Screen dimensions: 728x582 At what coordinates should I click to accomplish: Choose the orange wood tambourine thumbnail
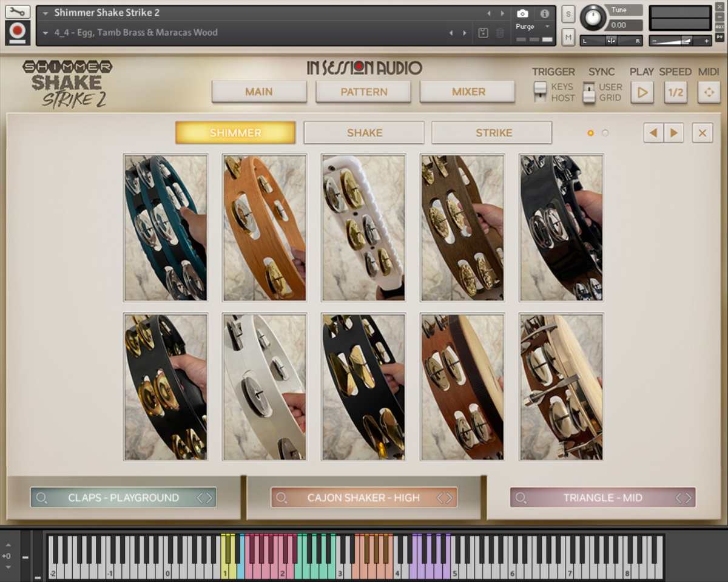point(265,228)
